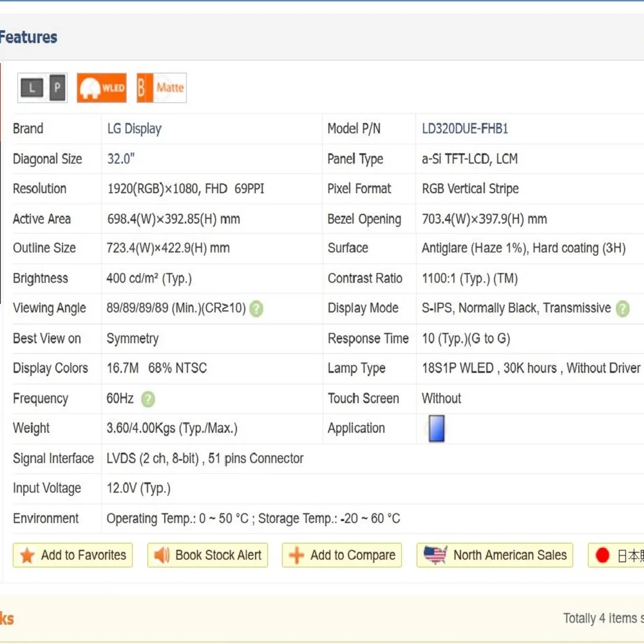Click the plus icon in Add to Compare
Screen dimensions: 644x644
tap(296, 555)
